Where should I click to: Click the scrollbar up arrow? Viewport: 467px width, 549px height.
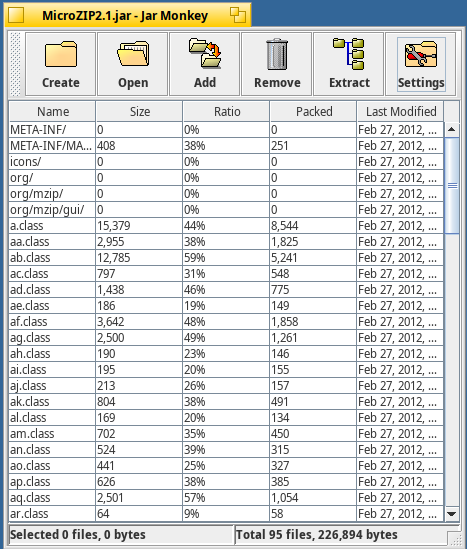(x=452, y=130)
